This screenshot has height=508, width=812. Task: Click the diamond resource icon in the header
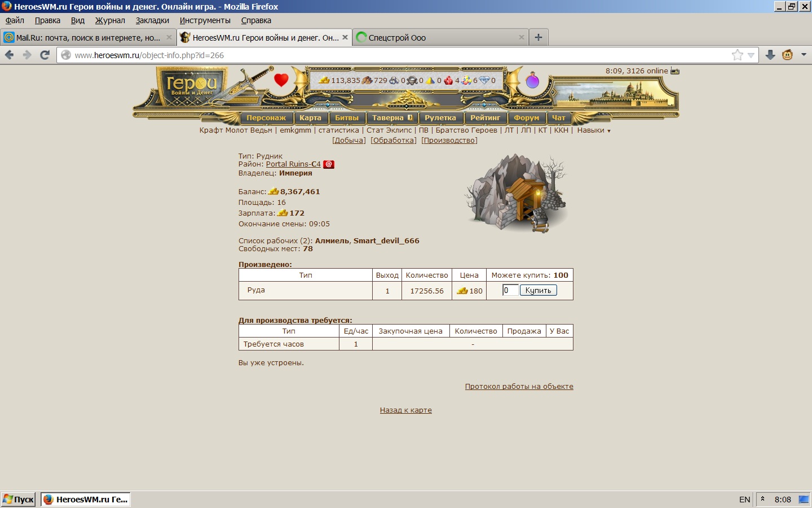pyautogui.click(x=484, y=80)
